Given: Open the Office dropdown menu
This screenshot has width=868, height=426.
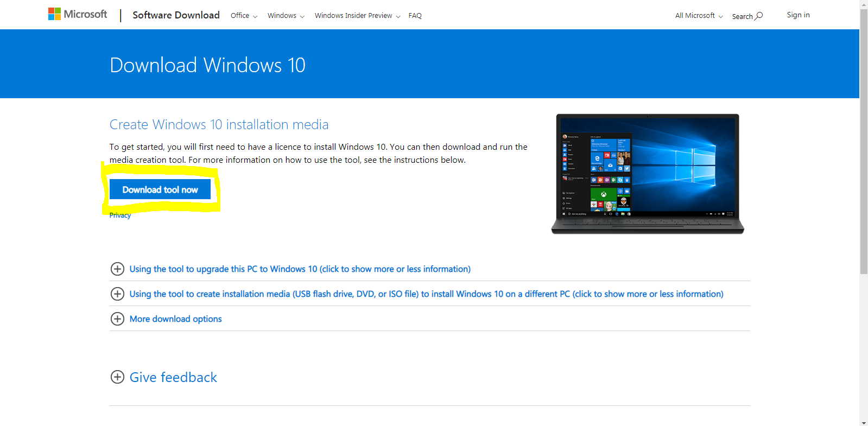Looking at the screenshot, I should (x=244, y=16).
